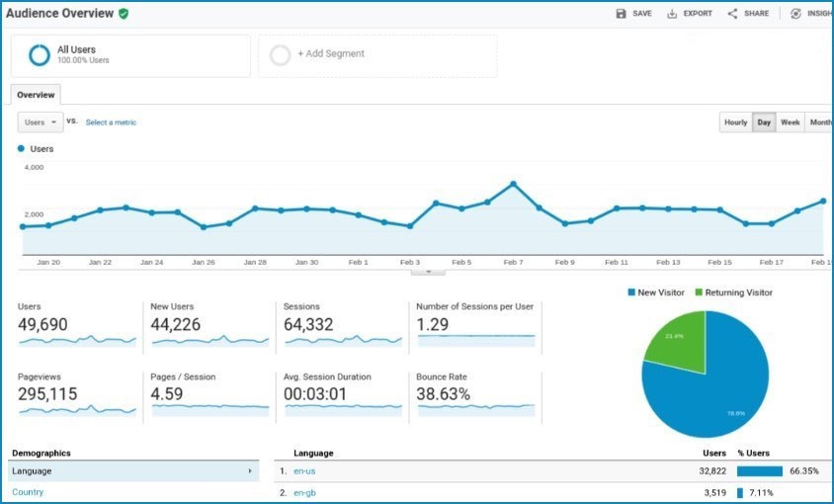Click the Language row arrow icon
The width and height of the screenshot is (834, 504).
249,471
